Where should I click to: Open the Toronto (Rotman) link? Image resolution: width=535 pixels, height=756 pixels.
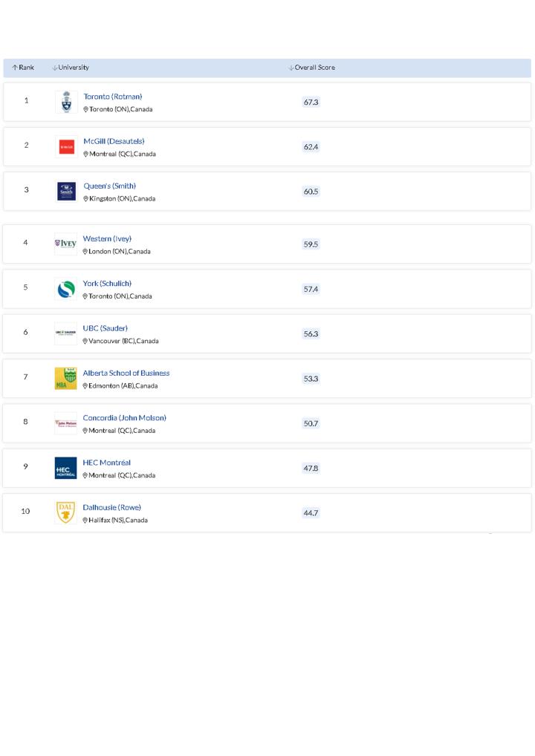[112, 97]
